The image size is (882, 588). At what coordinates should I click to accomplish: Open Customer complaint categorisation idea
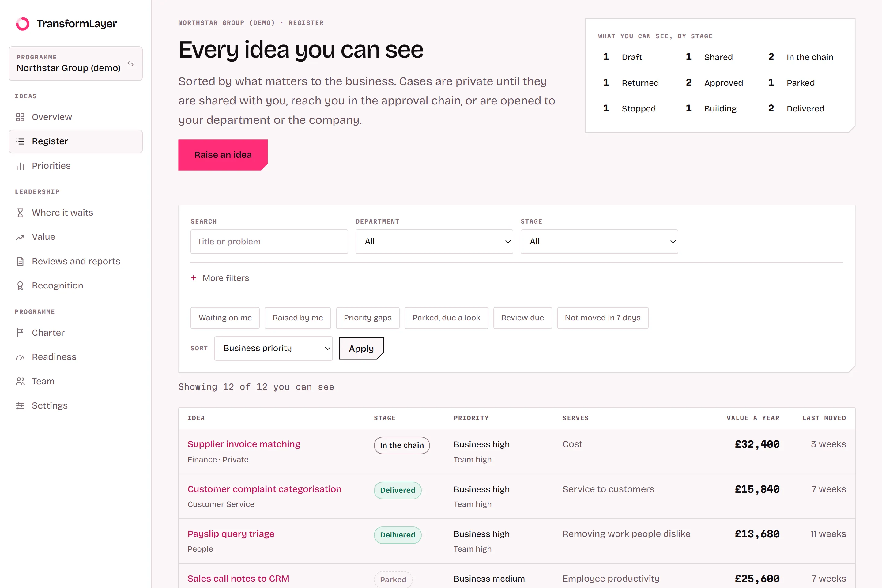pos(264,489)
